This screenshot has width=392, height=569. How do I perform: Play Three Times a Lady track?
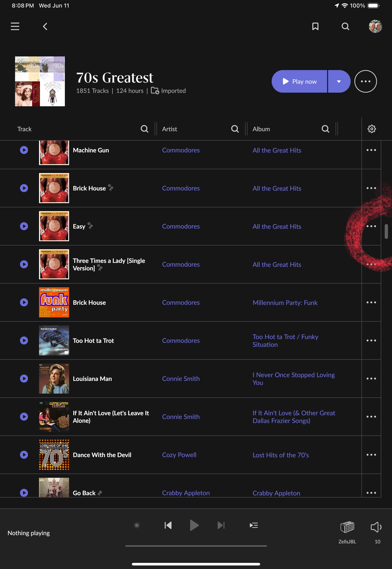[x=24, y=264]
